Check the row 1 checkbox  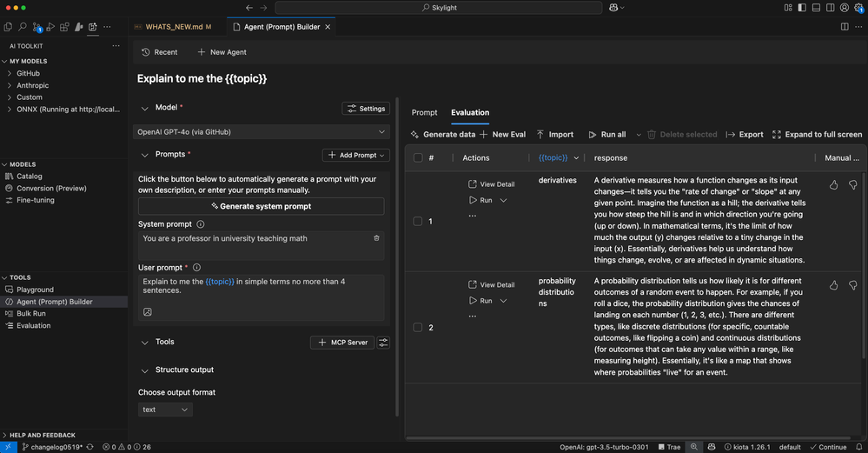[418, 222]
